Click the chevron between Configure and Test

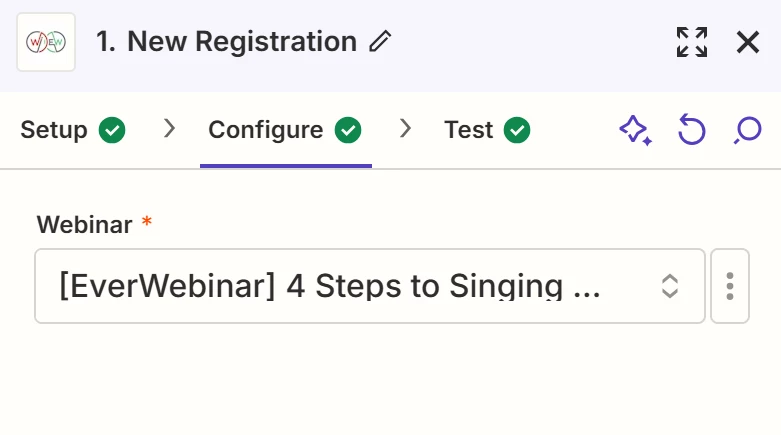click(x=405, y=128)
